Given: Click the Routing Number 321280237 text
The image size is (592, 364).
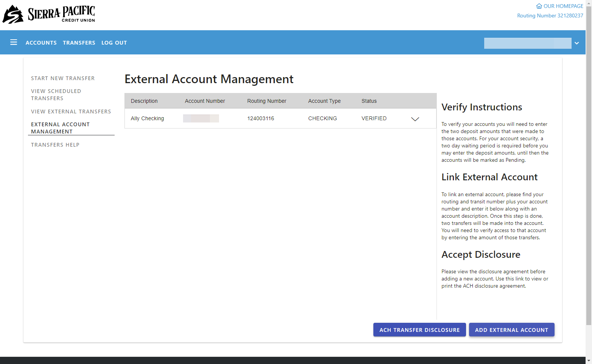Looking at the screenshot, I should [550, 15].
